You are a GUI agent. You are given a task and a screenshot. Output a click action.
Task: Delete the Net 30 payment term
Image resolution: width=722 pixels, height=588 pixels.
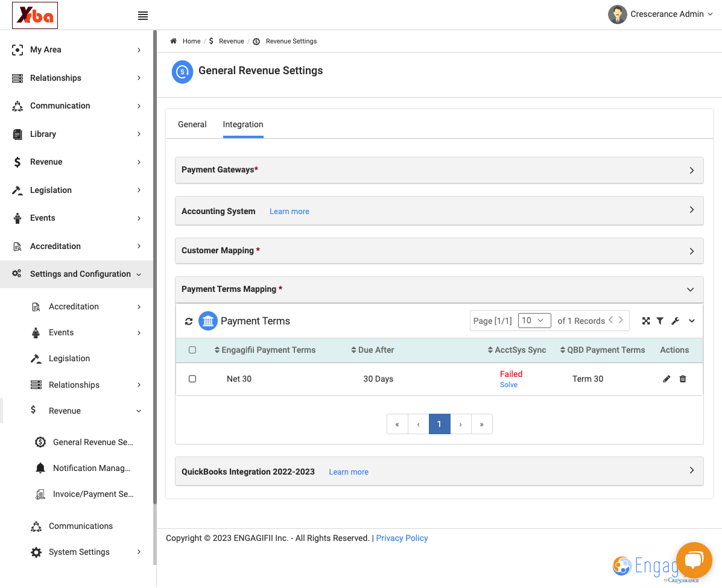[683, 379]
